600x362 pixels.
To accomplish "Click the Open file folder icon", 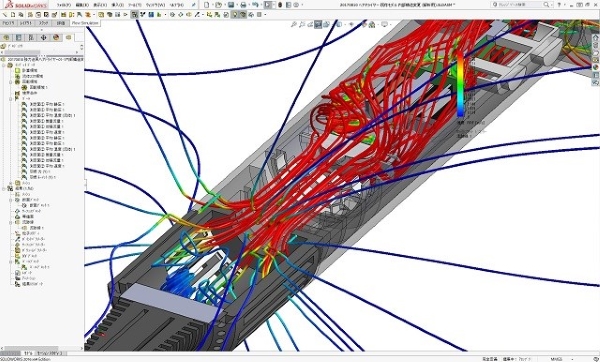I will [218, 5].
